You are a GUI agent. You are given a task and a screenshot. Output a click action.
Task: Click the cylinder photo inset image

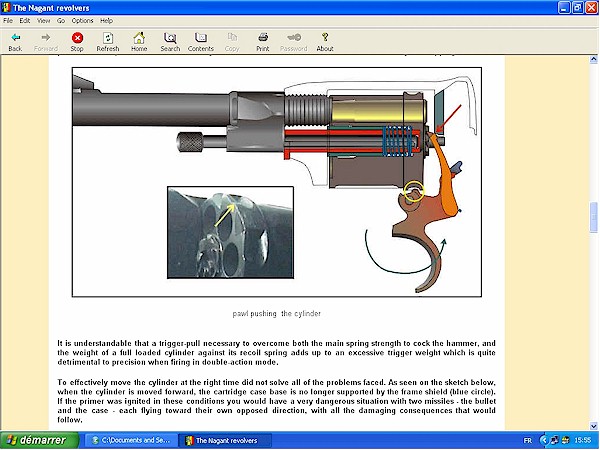(230, 232)
